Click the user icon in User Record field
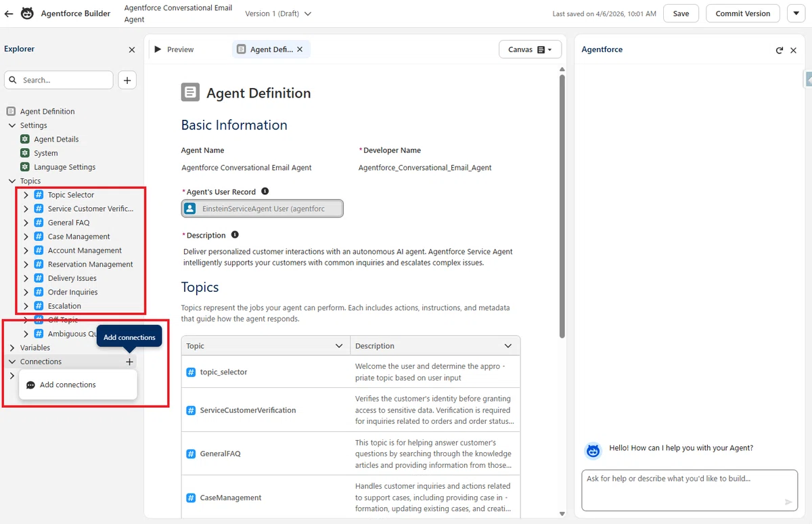This screenshot has width=812, height=524. (190, 209)
